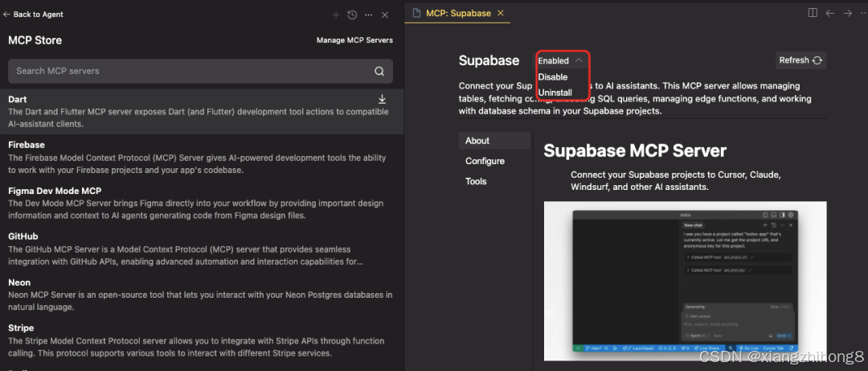Open Manage MCP Servers
Viewport: 868px width, 371px height.
click(355, 40)
